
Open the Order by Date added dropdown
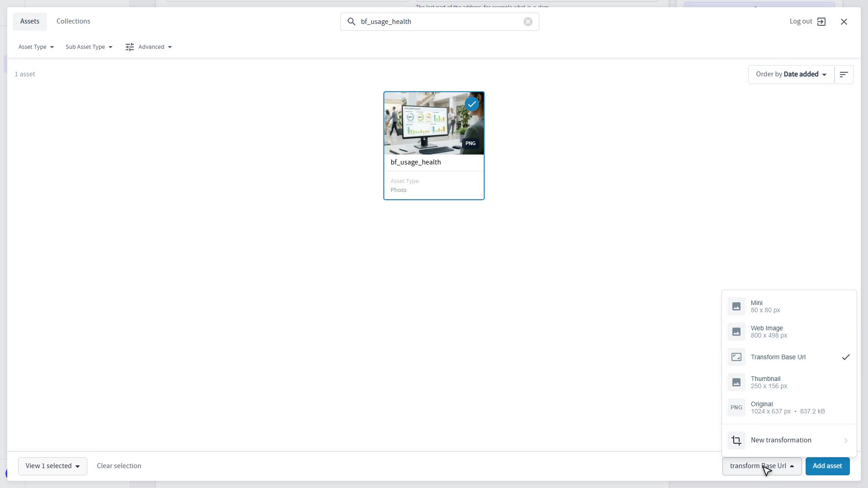(791, 75)
